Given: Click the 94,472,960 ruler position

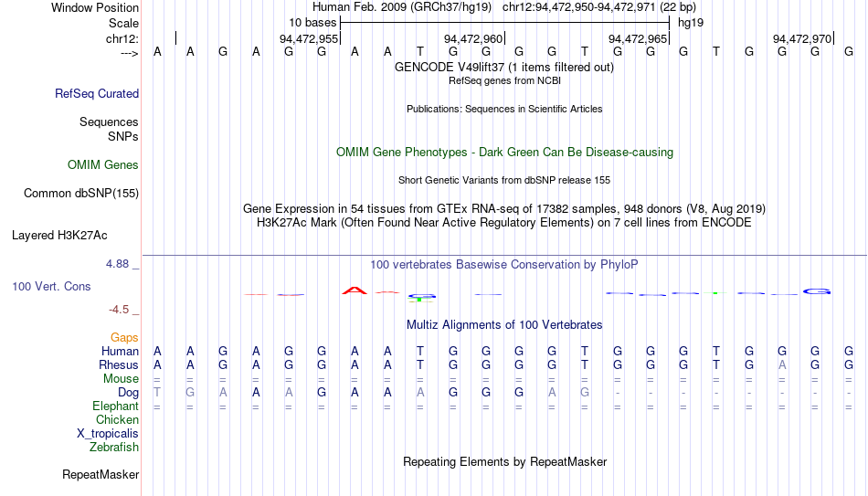Looking at the screenshot, I should click(473, 38).
